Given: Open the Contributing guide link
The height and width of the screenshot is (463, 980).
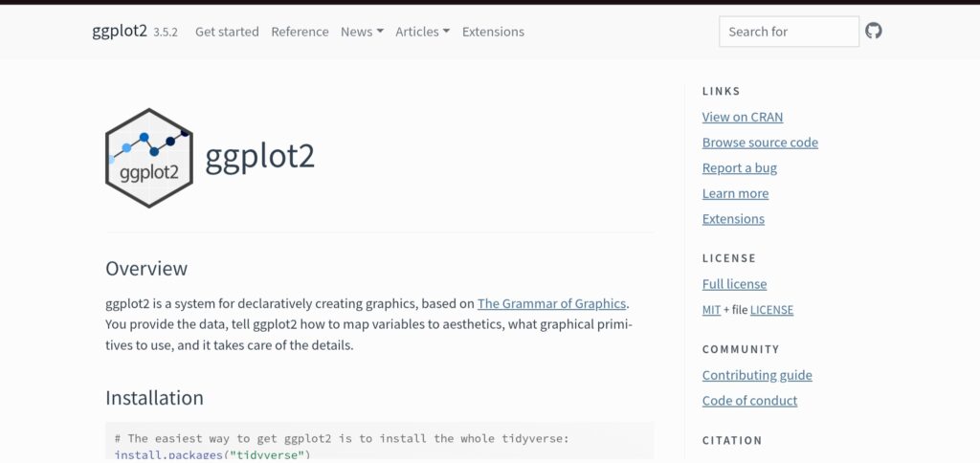Looking at the screenshot, I should pyautogui.click(x=757, y=376).
